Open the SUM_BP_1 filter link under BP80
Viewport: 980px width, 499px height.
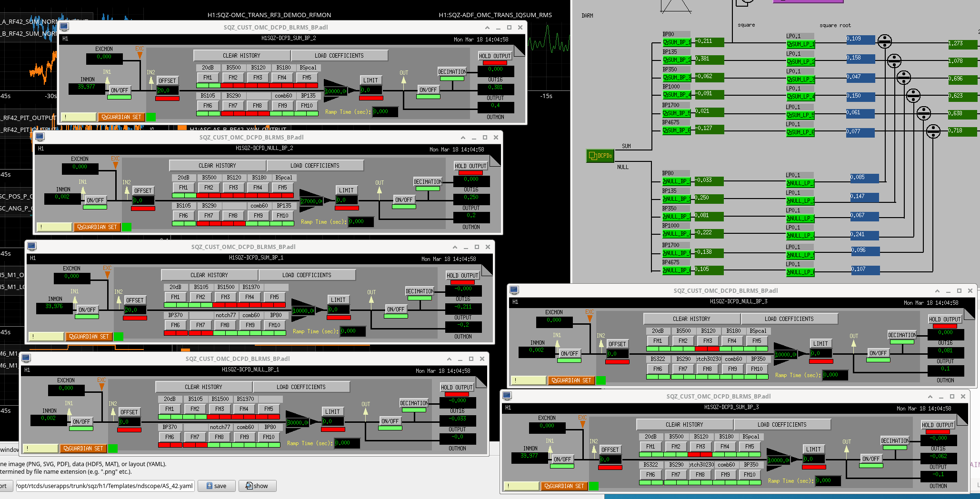point(676,42)
